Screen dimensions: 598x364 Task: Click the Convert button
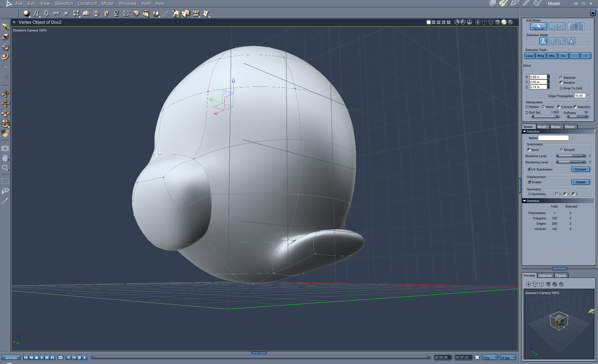(580, 169)
